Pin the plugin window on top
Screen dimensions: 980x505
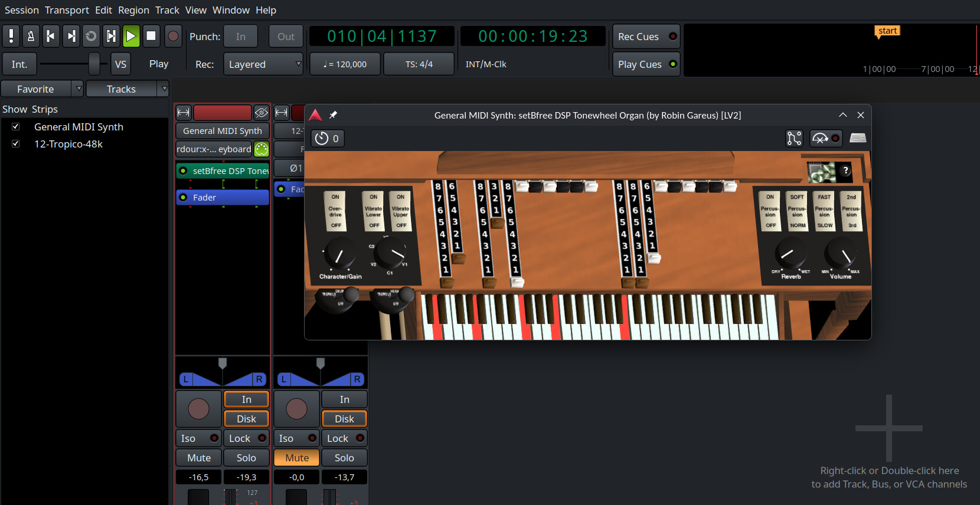pyautogui.click(x=333, y=115)
